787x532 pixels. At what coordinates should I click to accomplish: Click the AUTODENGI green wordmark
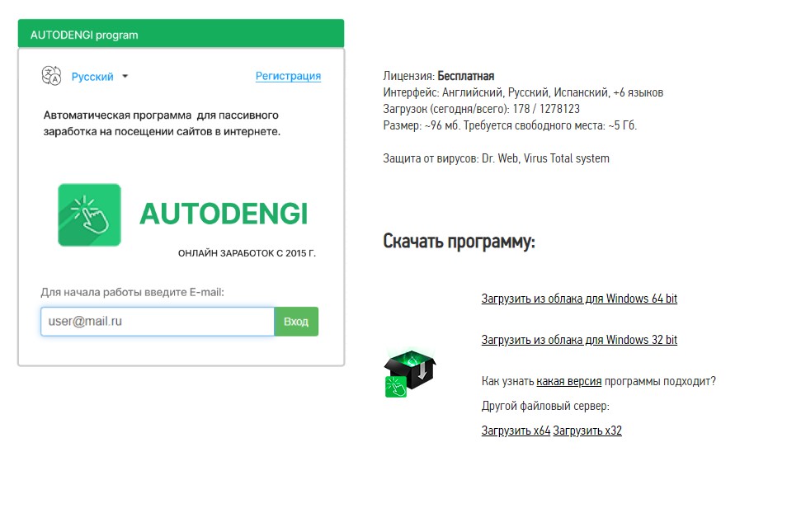[223, 214]
